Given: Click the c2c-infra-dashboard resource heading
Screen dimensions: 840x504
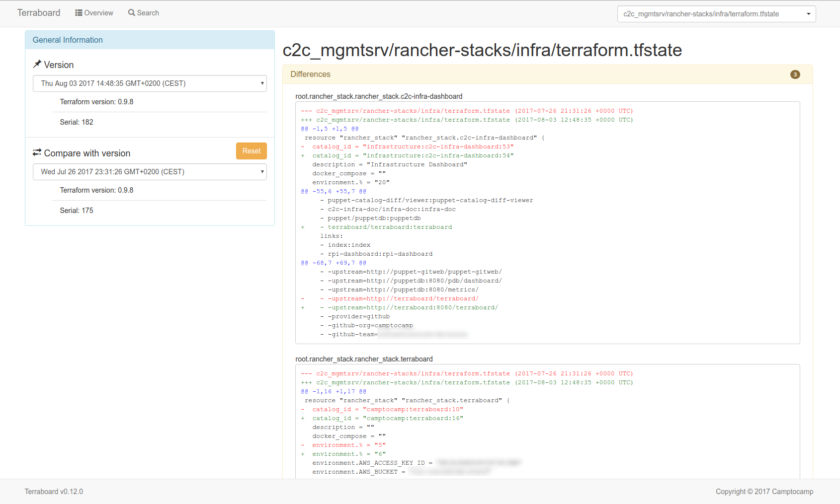Looking at the screenshot, I should coord(379,96).
